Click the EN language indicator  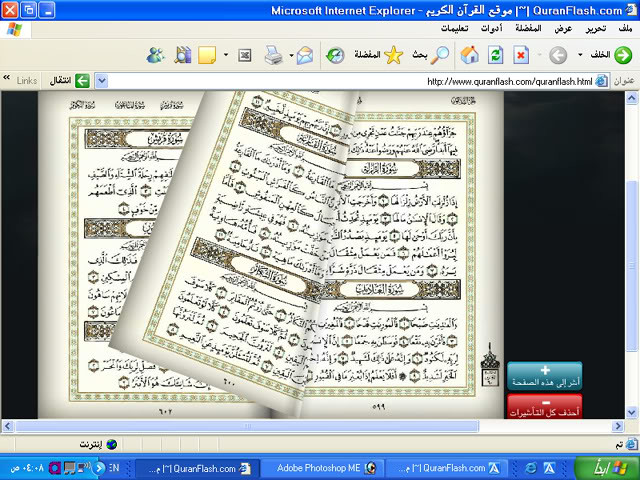114,468
